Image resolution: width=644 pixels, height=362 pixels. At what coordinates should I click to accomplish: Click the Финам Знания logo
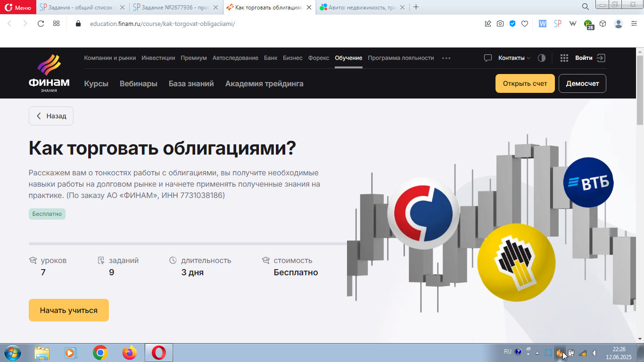point(49,73)
